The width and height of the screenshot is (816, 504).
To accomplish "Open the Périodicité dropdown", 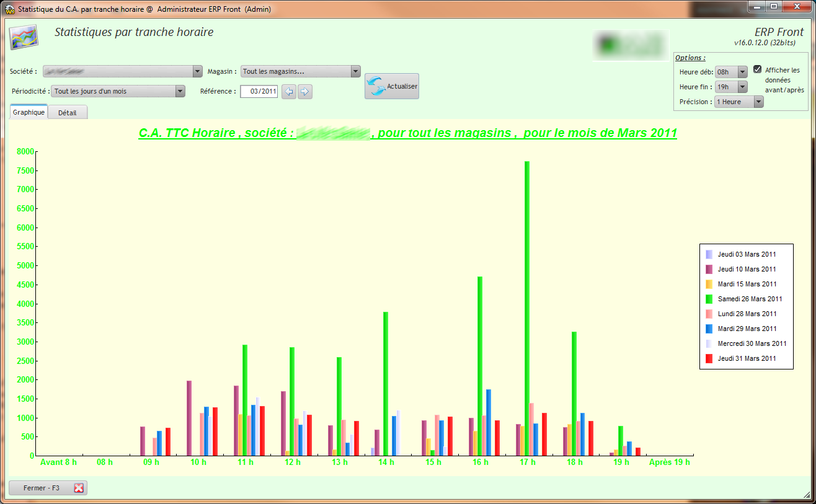I will click(x=180, y=91).
